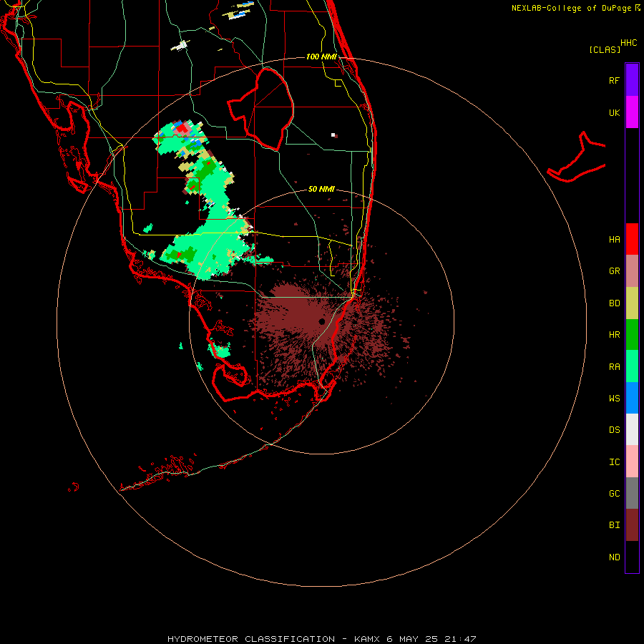
Task: Click the HYDROMETEOR CLASSIFICATION title text
Action: click(251, 639)
